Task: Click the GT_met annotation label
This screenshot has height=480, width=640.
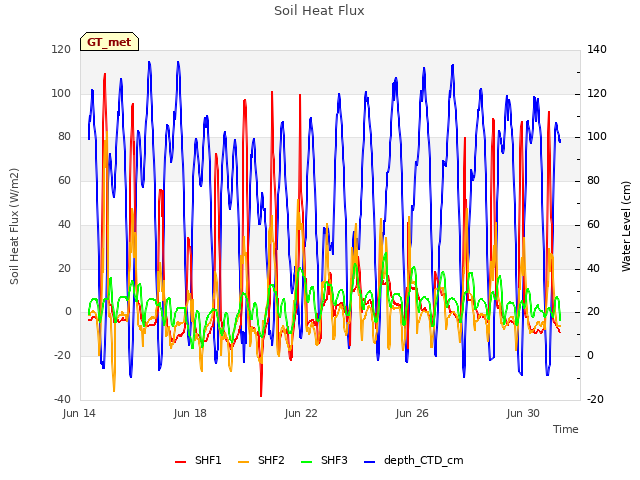Action: pos(109,42)
